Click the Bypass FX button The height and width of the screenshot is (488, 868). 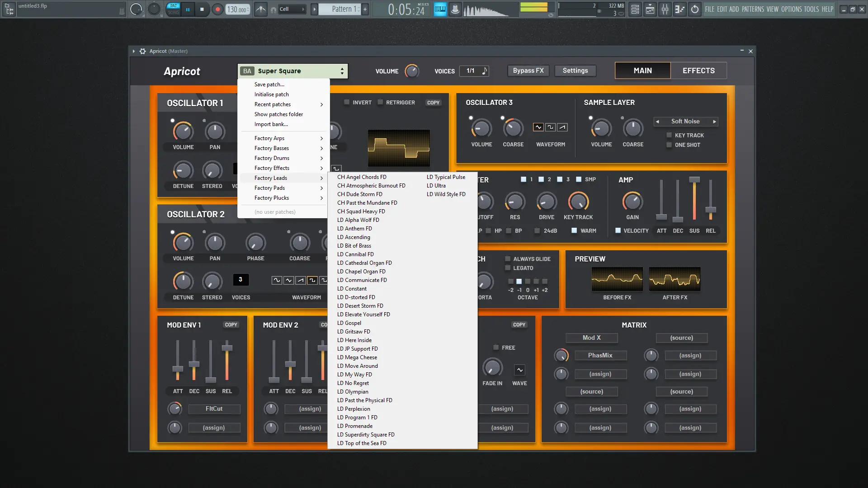(x=528, y=70)
